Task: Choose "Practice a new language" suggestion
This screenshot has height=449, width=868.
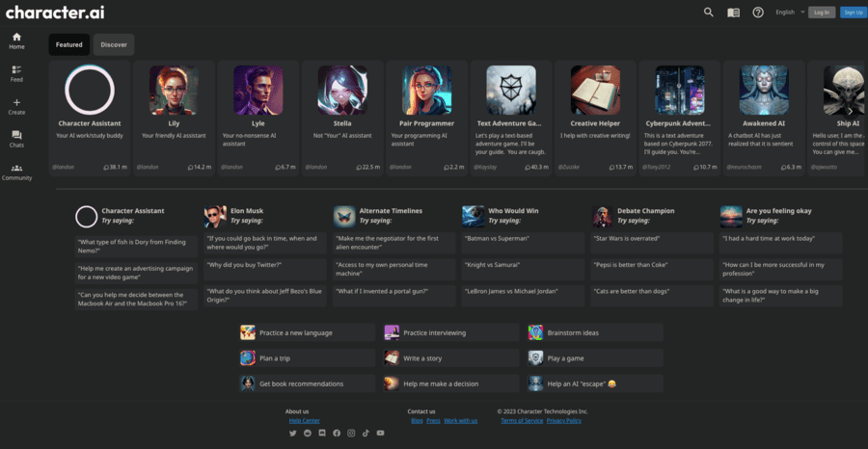Action: pos(304,332)
